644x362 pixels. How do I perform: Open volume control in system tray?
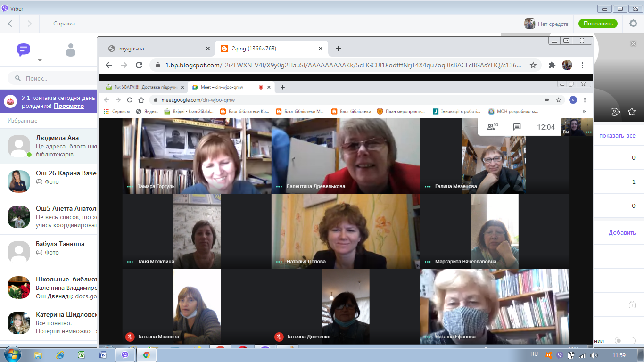click(x=594, y=355)
